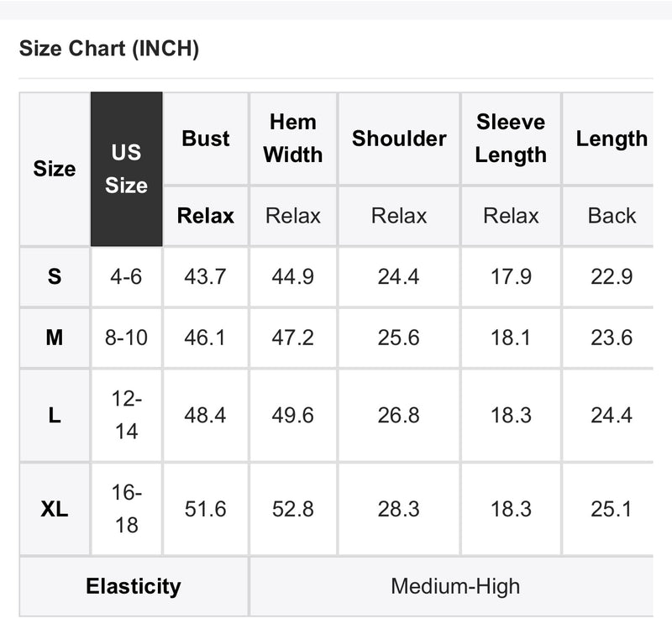Select the Shoulder column header
Screen dimensions: 672x629
(x=399, y=139)
